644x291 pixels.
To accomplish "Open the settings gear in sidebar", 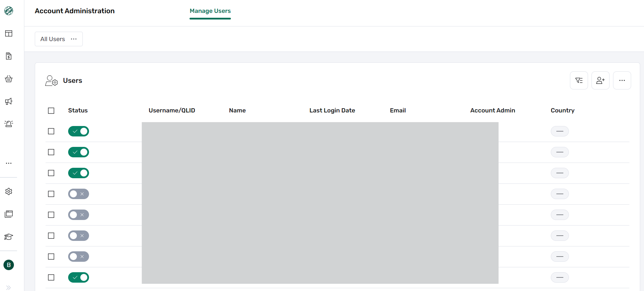I will click(x=9, y=191).
